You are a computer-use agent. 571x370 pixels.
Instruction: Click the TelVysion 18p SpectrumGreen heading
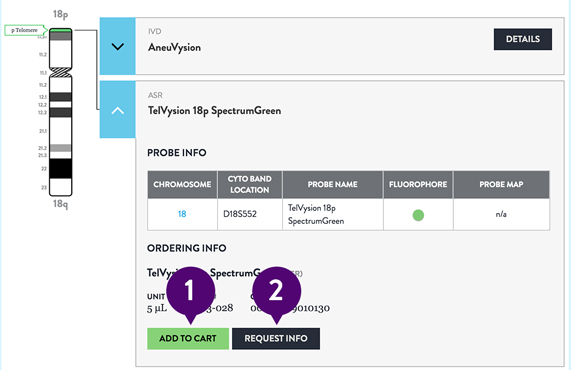214,111
